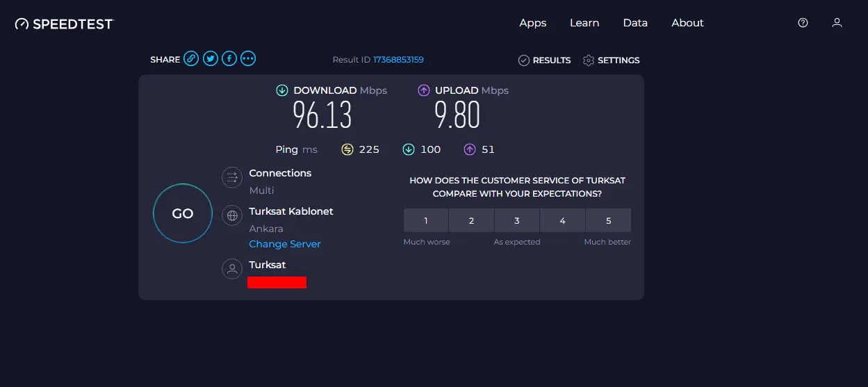The image size is (868, 387).
Task: Click the Connections arrows icon
Action: pos(232,177)
